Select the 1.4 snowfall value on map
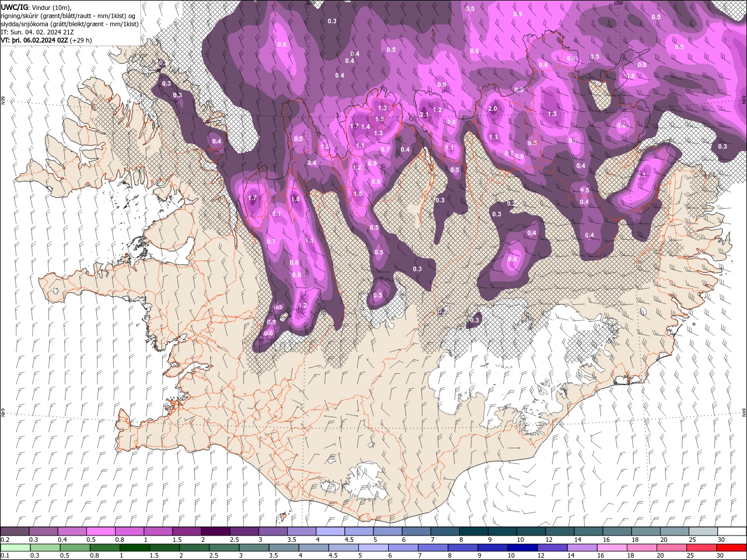 click(365, 127)
